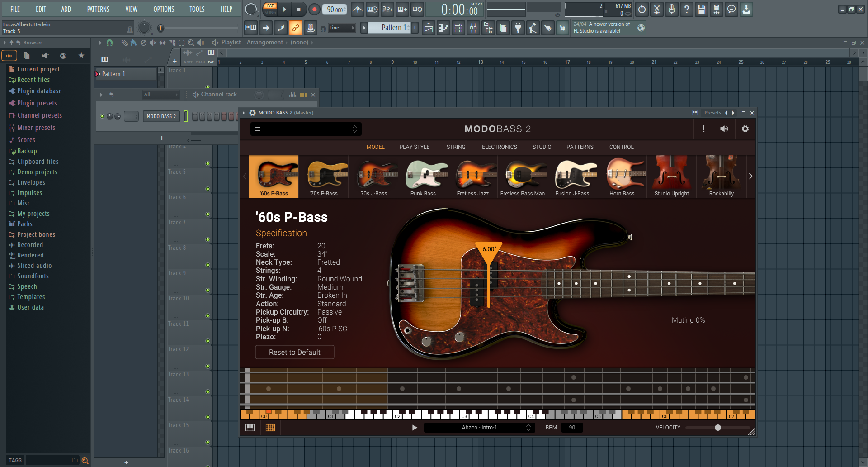Switch Channel rack to step sequencer view
Image resolution: width=868 pixels, height=467 pixels.
[x=303, y=95]
